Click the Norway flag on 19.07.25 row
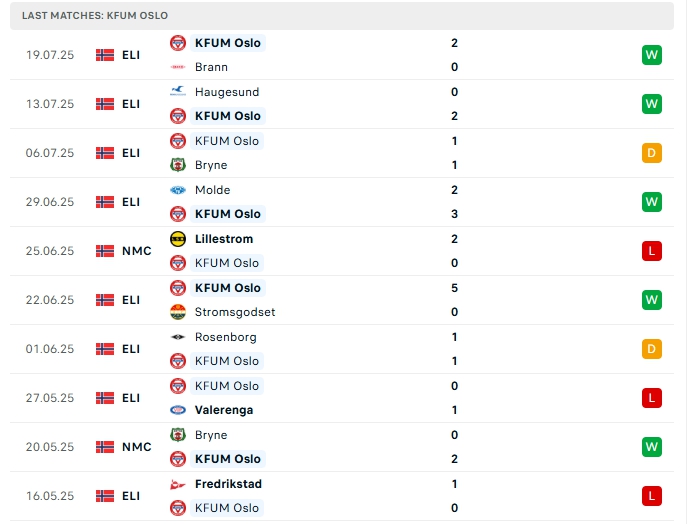The image size is (687, 524). (x=105, y=55)
